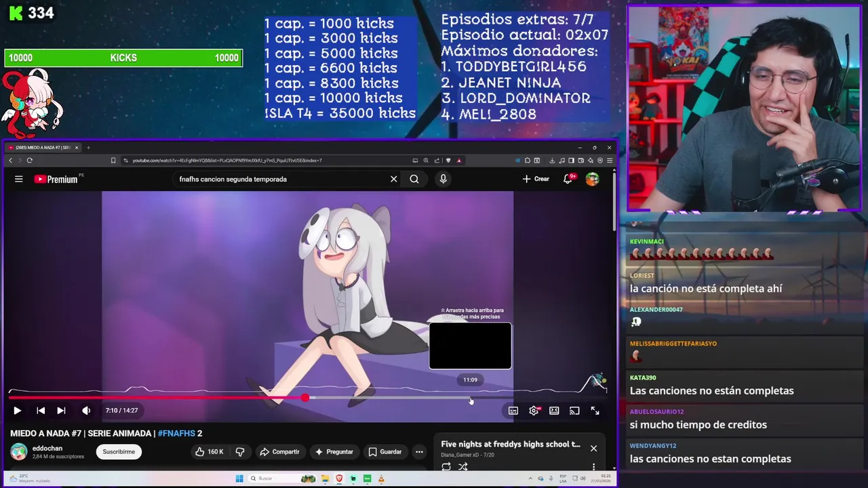This screenshot has height=488, width=868.
Task: Switch player to theater mode
Action: (554, 410)
